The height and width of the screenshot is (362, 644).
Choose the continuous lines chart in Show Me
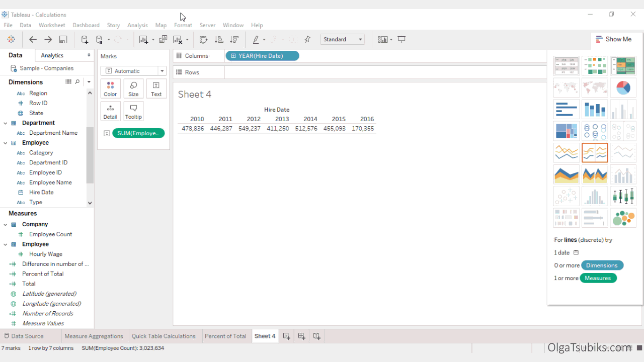coord(567,152)
